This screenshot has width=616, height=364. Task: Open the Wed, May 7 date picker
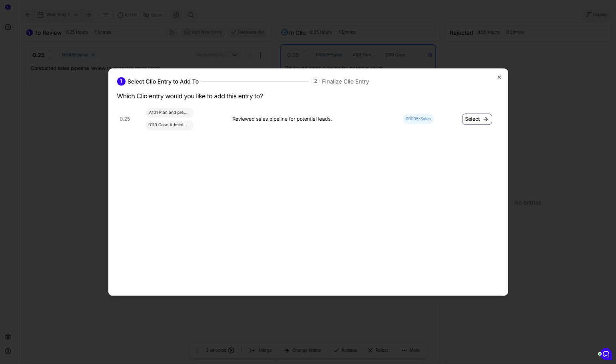[x=58, y=15]
